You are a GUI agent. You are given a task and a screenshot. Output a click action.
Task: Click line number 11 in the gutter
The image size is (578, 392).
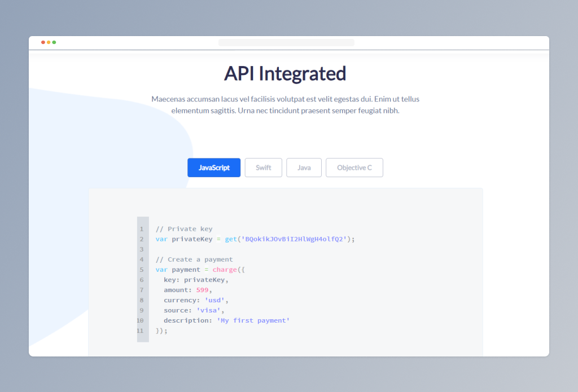(x=140, y=331)
